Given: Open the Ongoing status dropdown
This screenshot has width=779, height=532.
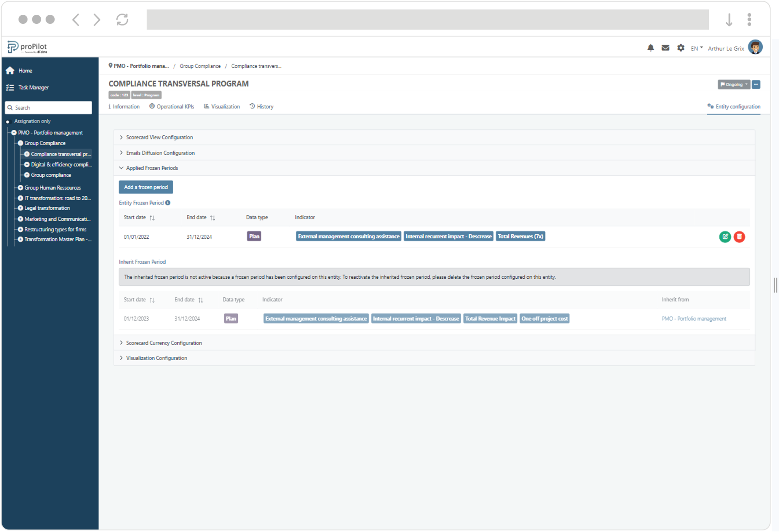Looking at the screenshot, I should tap(734, 84).
